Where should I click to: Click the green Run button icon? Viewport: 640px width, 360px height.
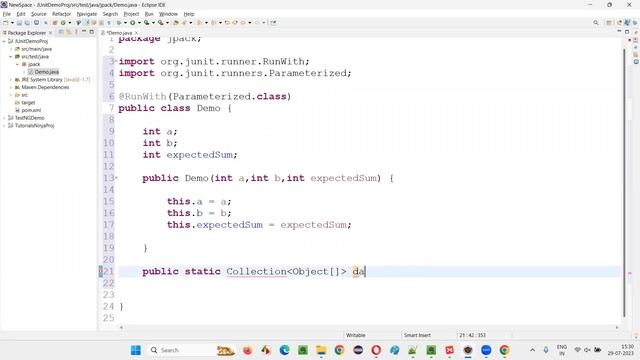coord(133,23)
